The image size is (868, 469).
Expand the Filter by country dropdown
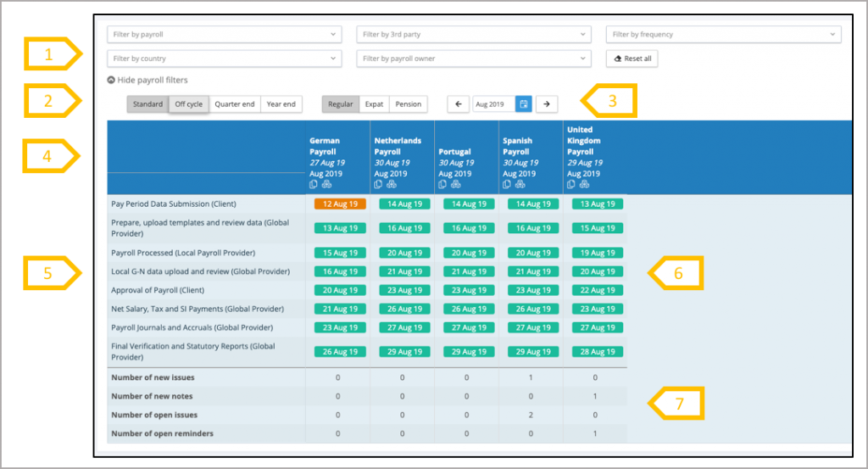[x=225, y=59]
